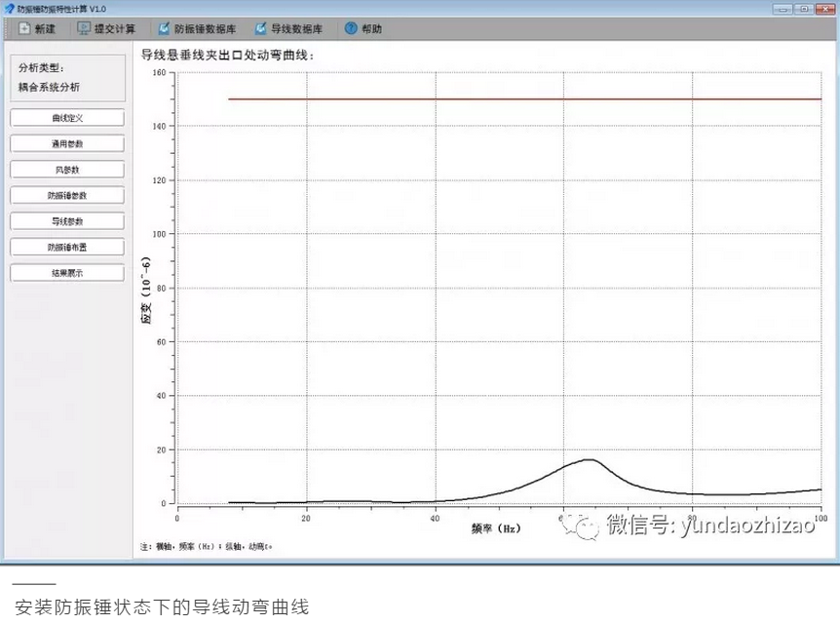Open the 防振锤布置 damper layout button
Viewport: 840px width, 625px height.
point(67,248)
